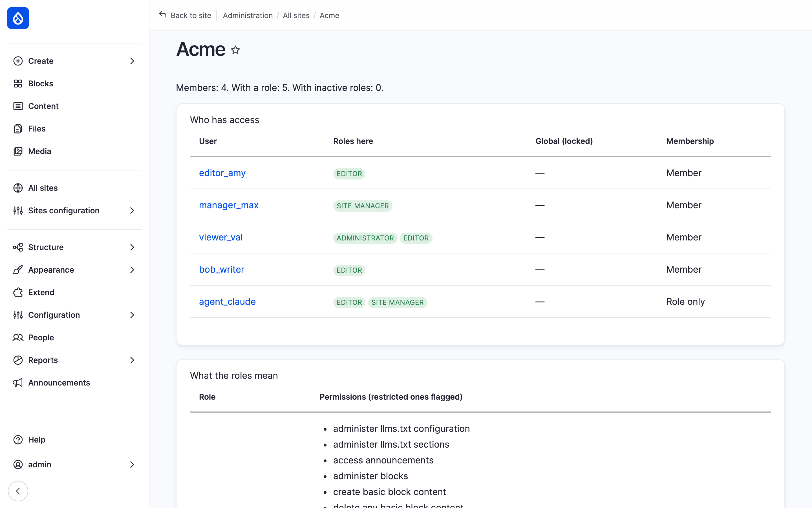Expand the Create submenu chevron
The image size is (812, 508).
132,61
